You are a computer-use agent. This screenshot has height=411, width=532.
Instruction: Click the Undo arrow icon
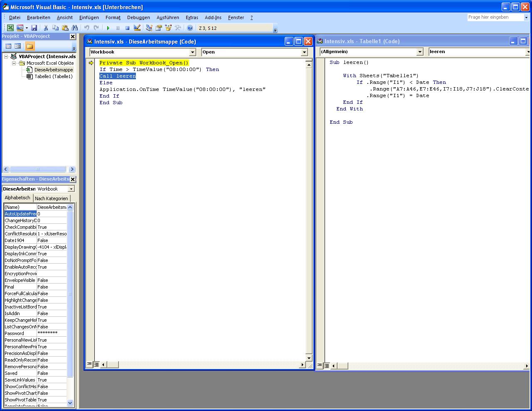[x=86, y=28]
